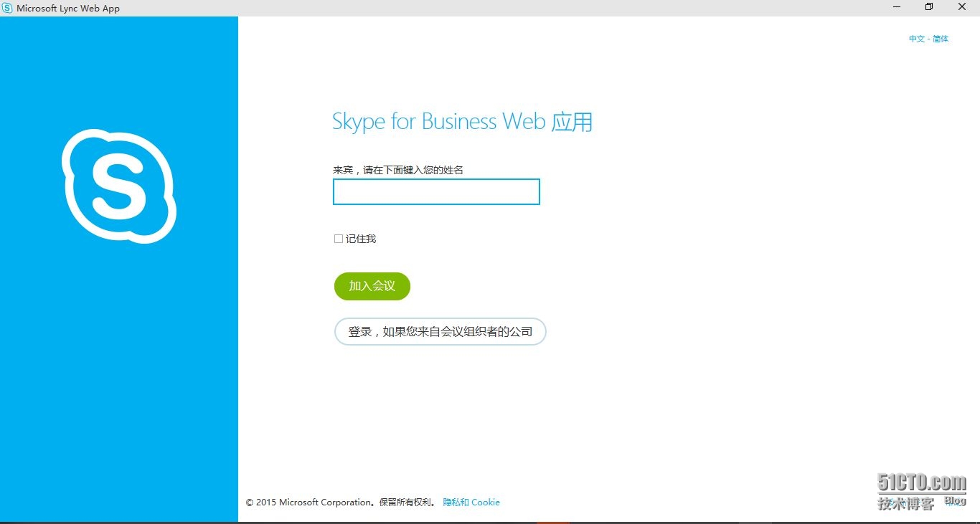Screen dimensions: 980x524
Task: Click the 来宾，请在下面键入您的姓名 label
Action: tap(398, 170)
